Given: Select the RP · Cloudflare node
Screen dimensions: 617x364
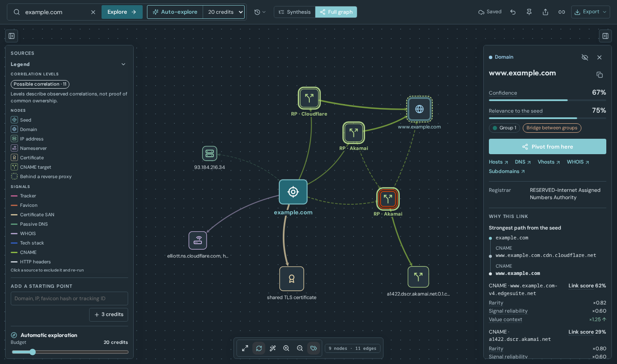Looking at the screenshot, I should tap(309, 98).
